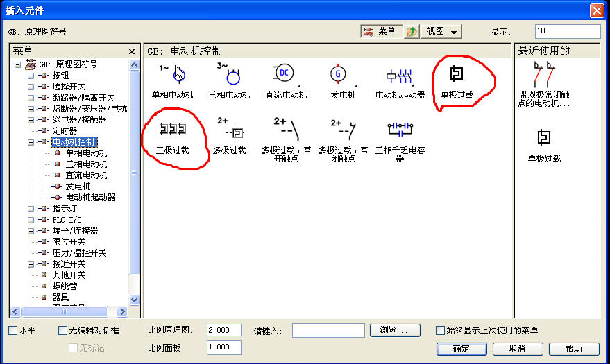Viewport: 610px width, 364px height.
Task: Select 限位开关 in the tree
Action: (69, 242)
